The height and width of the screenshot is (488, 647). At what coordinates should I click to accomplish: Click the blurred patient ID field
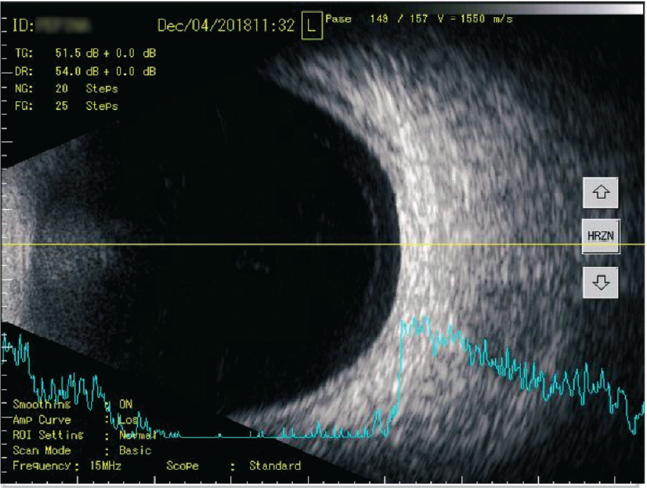60,22
